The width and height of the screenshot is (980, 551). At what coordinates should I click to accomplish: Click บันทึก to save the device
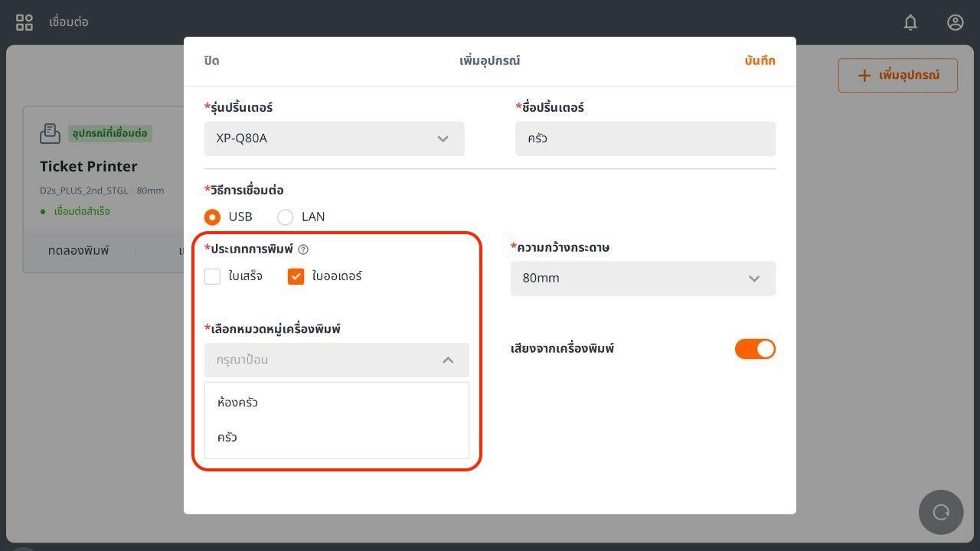(759, 61)
